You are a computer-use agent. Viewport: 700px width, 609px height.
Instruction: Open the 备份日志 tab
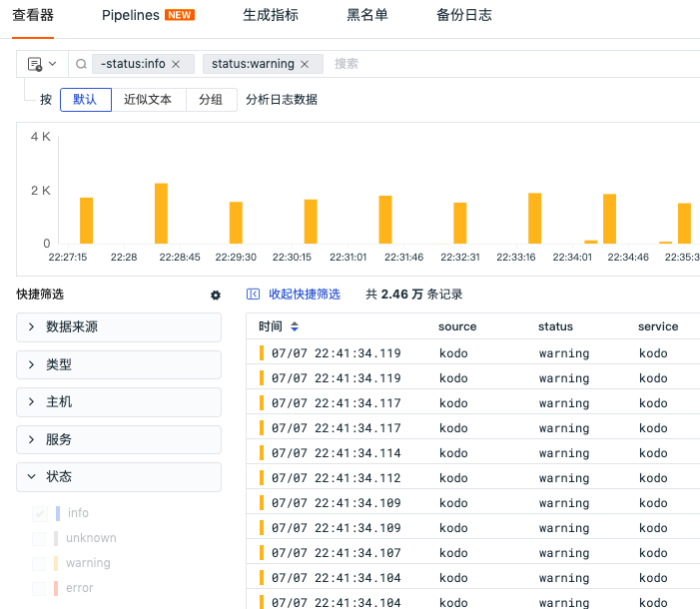(x=464, y=15)
